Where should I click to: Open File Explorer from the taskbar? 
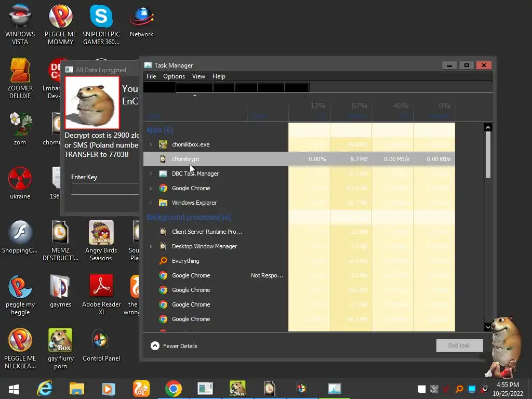coord(77,389)
